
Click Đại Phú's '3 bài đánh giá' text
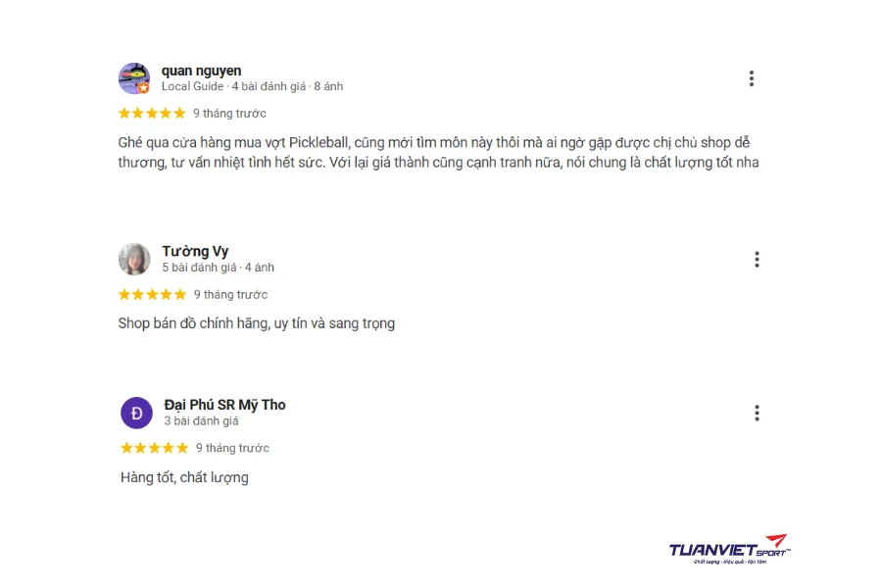point(201,420)
